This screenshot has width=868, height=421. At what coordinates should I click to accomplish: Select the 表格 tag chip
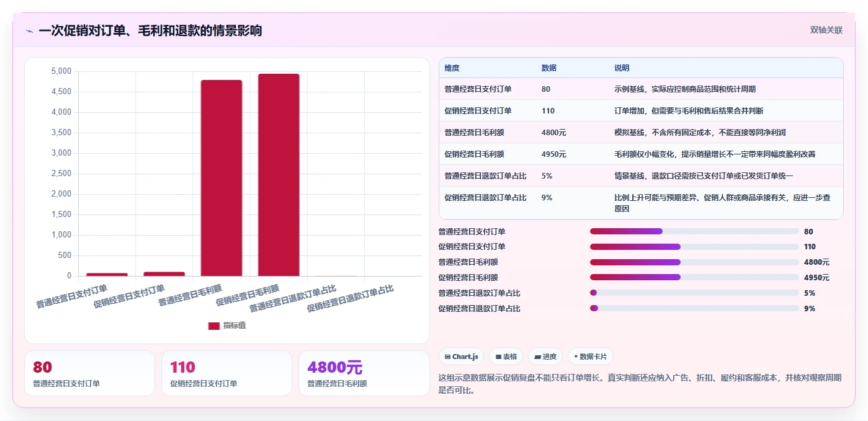click(x=506, y=357)
